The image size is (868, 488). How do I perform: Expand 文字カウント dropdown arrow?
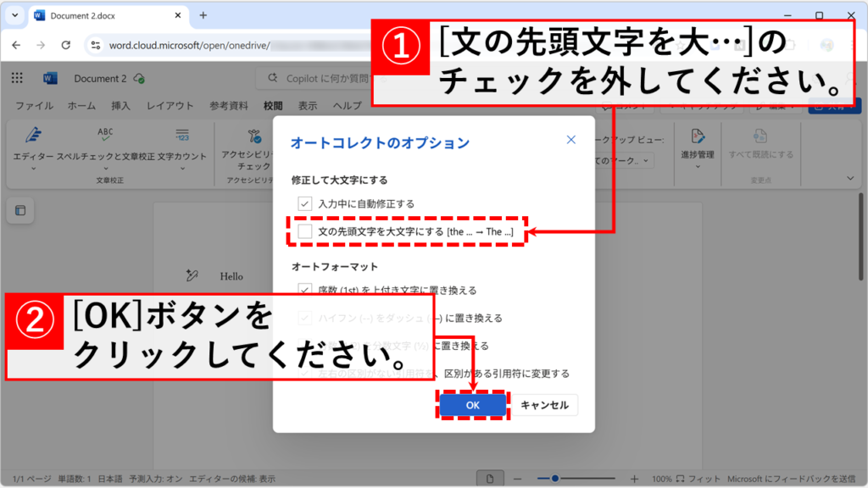(183, 169)
